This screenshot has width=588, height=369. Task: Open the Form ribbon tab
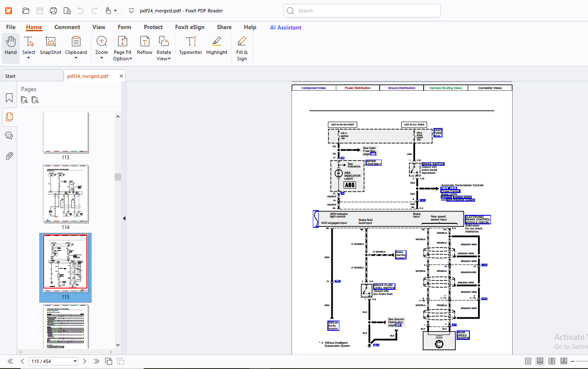(125, 27)
